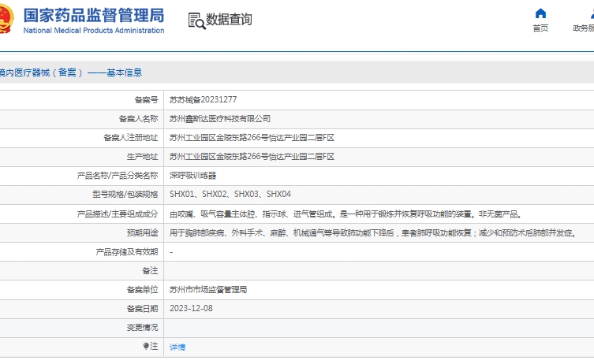
Task: Click the 型号规格/包装规格 label
Action: [x=125, y=195]
